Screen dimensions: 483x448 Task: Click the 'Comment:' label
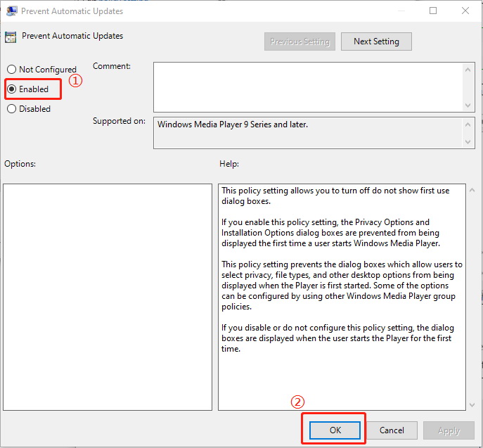112,66
